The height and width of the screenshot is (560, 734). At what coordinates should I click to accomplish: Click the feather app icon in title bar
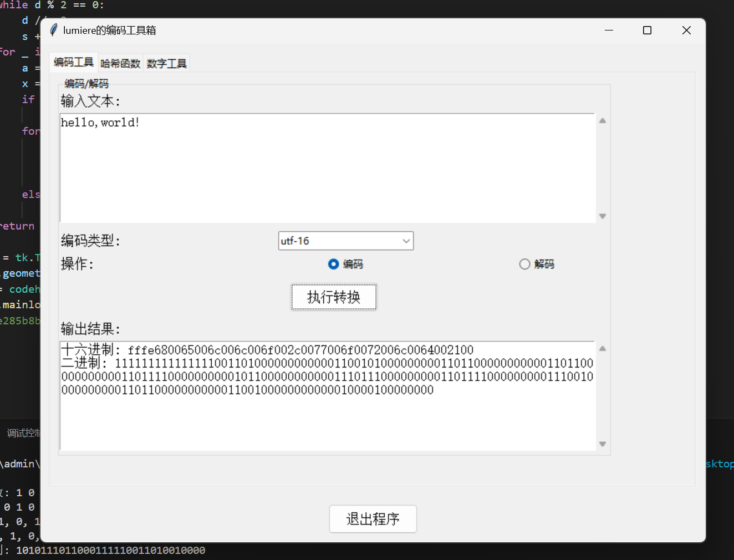coord(54,30)
